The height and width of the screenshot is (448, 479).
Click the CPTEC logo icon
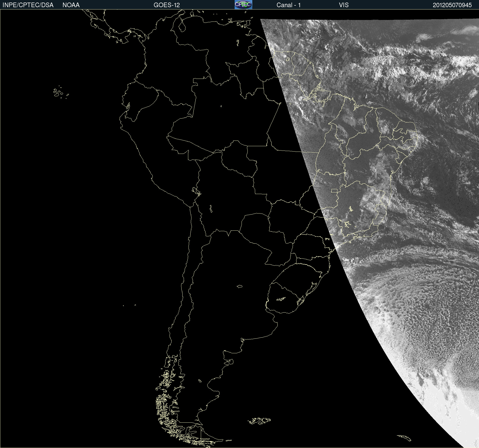(243, 5)
